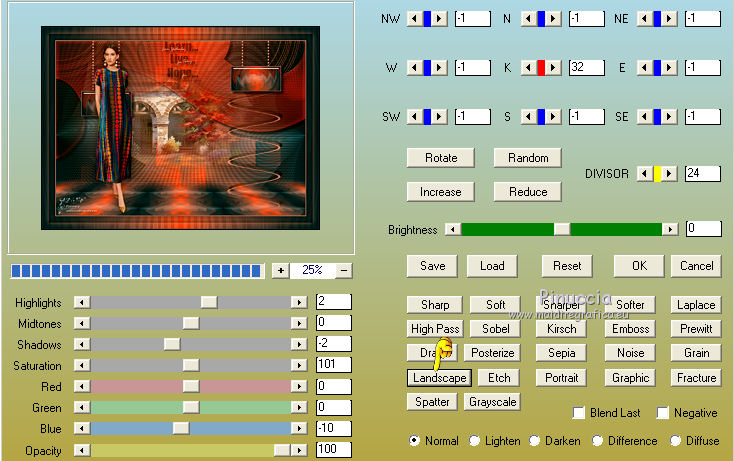Apply the Fracture preset
The width and height of the screenshot is (734, 461).
(696, 378)
